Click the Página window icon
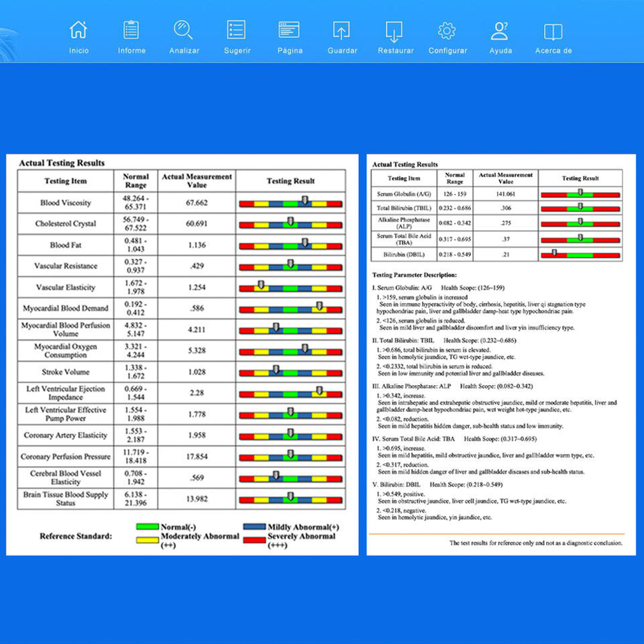The height and width of the screenshot is (644, 644). click(289, 30)
